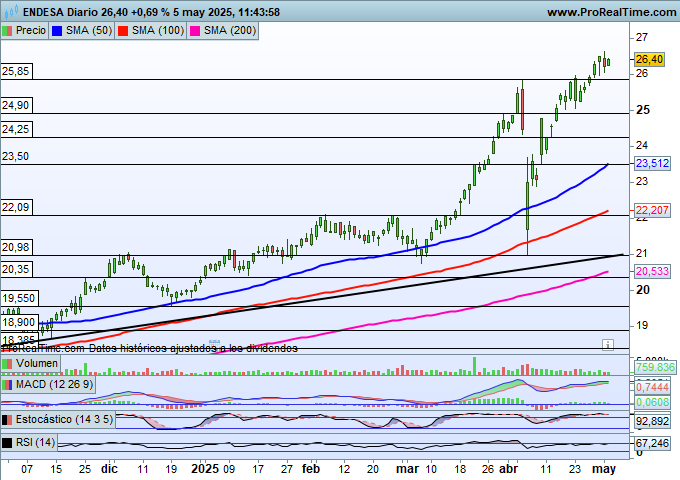
Task: Click the RSI value 67,246
Action: pyautogui.click(x=653, y=443)
